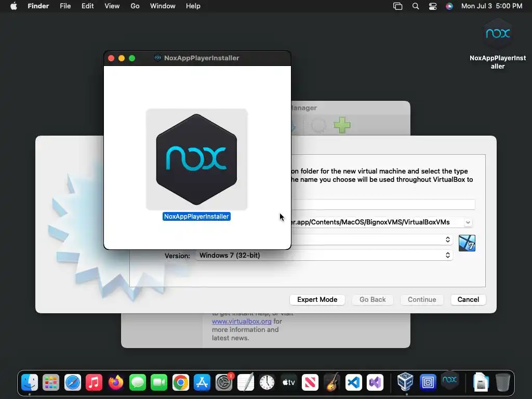Click the date and time in menu bar
The width and height of the screenshot is (532, 399).
[x=491, y=6]
